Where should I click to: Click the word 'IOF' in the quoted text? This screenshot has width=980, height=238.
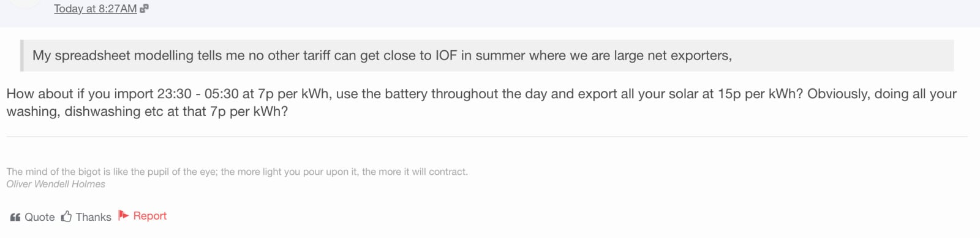pyautogui.click(x=446, y=56)
